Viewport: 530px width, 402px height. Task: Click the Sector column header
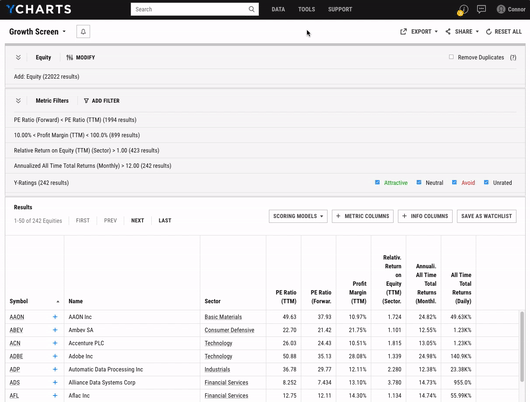(x=213, y=301)
